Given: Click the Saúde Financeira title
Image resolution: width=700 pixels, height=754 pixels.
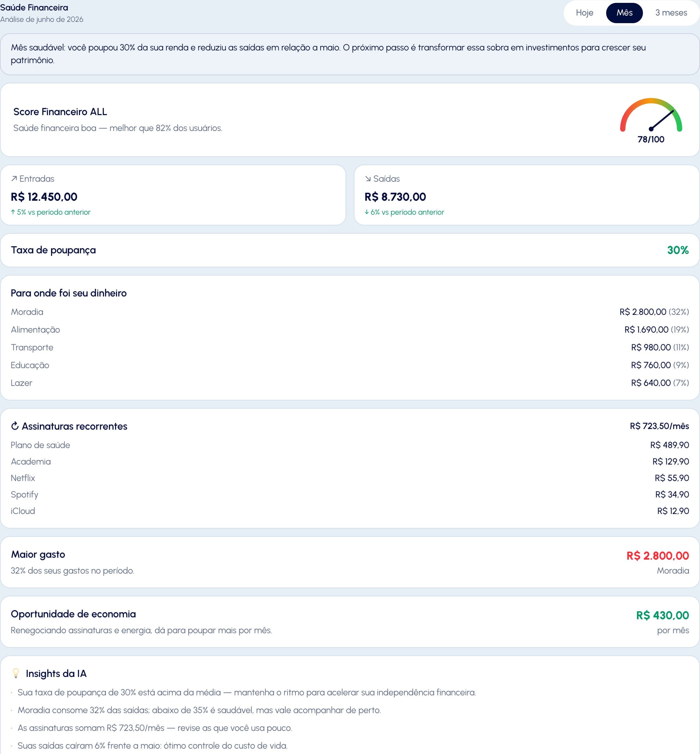Looking at the screenshot, I should tap(34, 8).
